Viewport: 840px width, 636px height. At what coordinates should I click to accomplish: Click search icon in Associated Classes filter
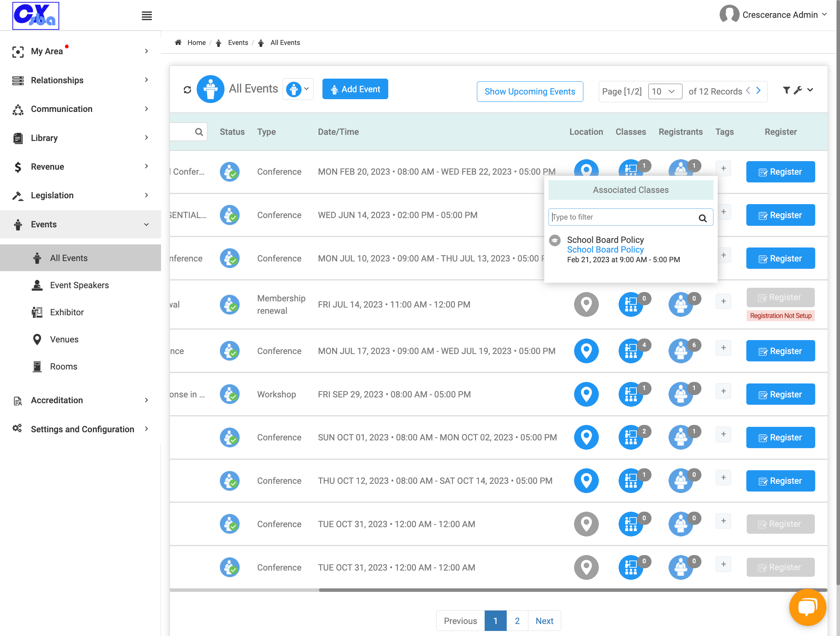click(703, 218)
